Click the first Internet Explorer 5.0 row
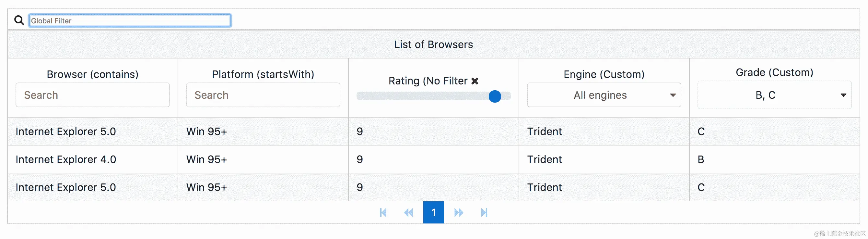Viewport: 868px width, 239px height. point(66,131)
